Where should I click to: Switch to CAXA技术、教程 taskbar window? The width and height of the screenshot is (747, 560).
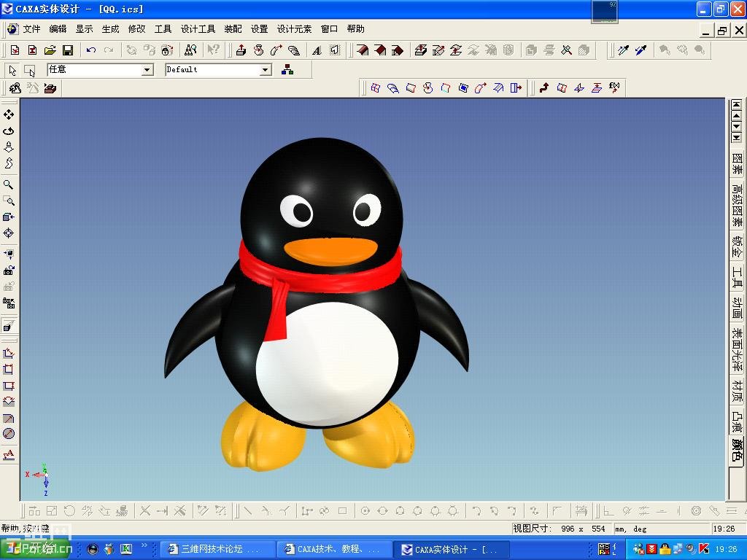[334, 549]
